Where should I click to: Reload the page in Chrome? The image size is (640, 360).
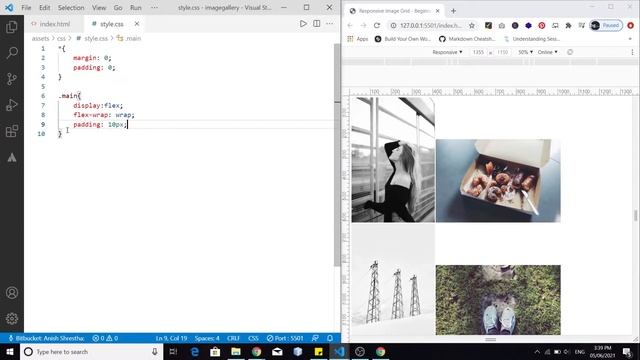(x=377, y=25)
